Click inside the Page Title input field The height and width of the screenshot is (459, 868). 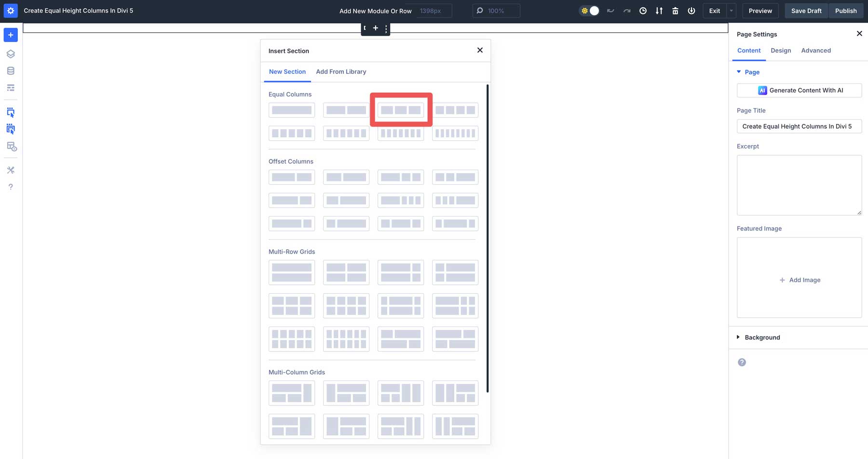[799, 126]
